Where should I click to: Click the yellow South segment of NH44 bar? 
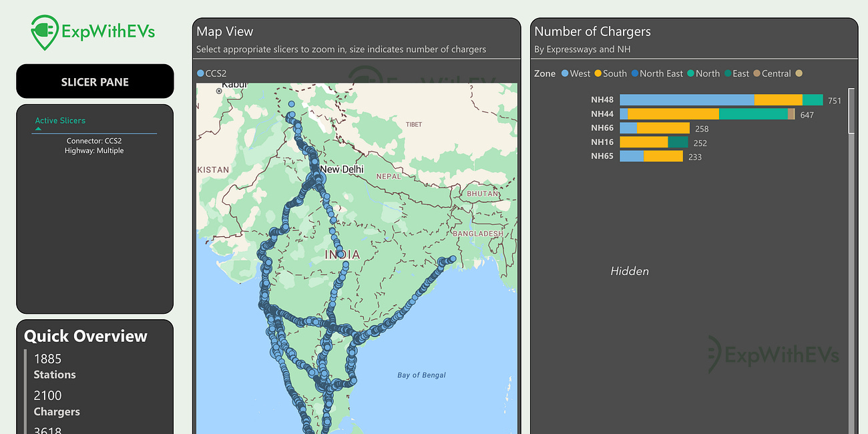point(674,114)
